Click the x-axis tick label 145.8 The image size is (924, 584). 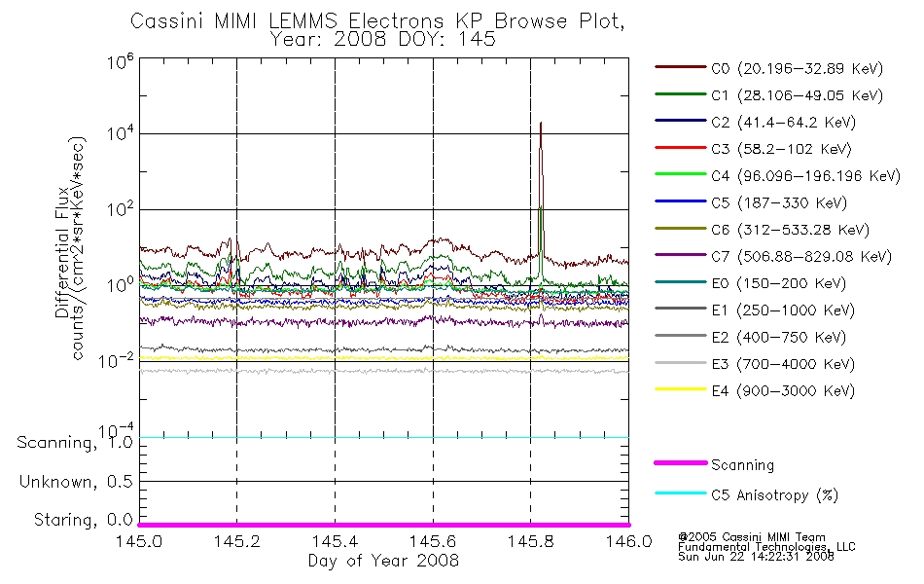(x=530, y=541)
